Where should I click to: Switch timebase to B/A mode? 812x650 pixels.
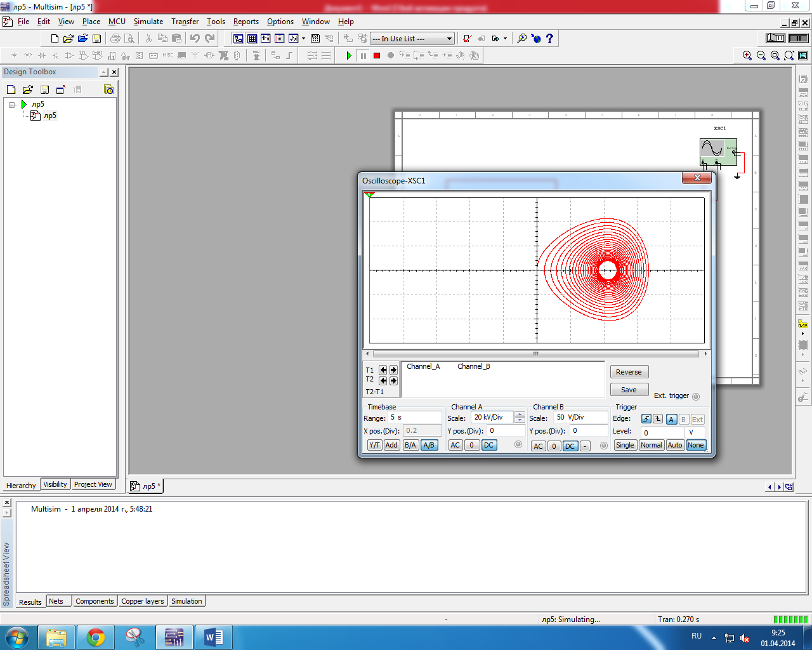(410, 446)
